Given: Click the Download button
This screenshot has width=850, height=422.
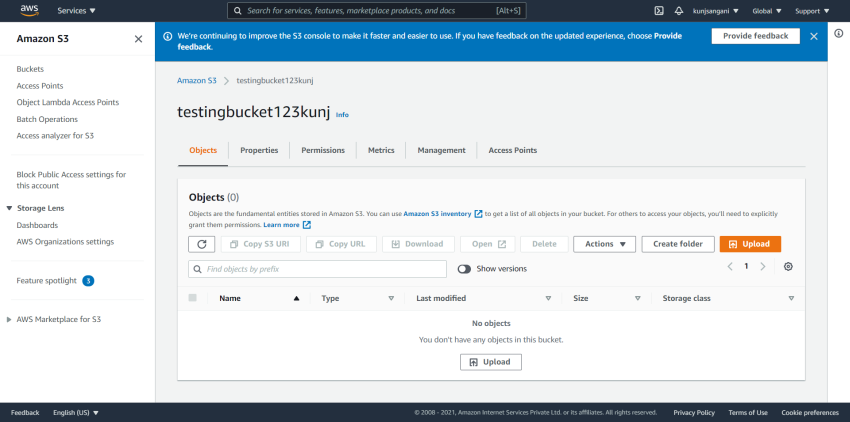Looking at the screenshot, I should (x=418, y=244).
